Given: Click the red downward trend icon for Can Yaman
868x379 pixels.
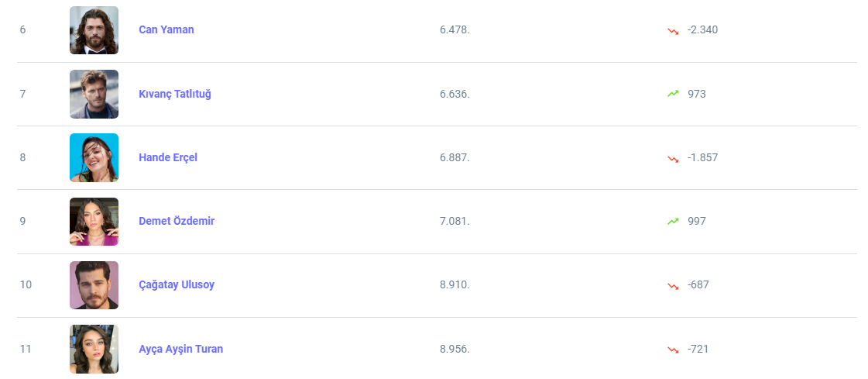Looking at the screenshot, I should pyautogui.click(x=673, y=30).
